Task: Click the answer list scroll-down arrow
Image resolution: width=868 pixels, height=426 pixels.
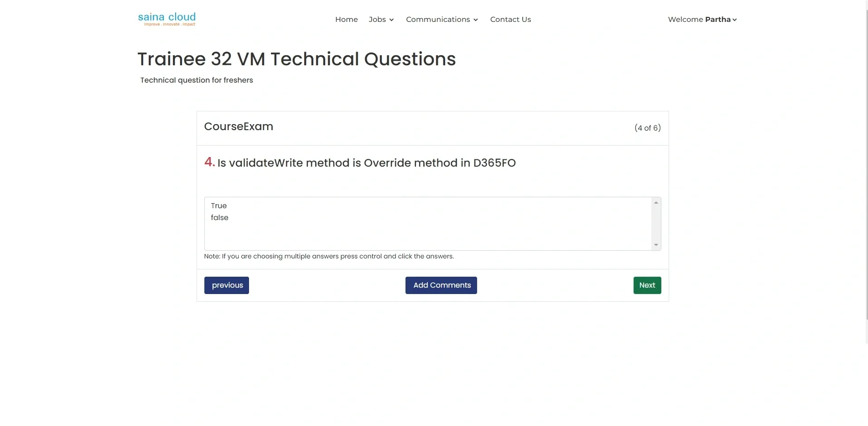Action: 656,245
